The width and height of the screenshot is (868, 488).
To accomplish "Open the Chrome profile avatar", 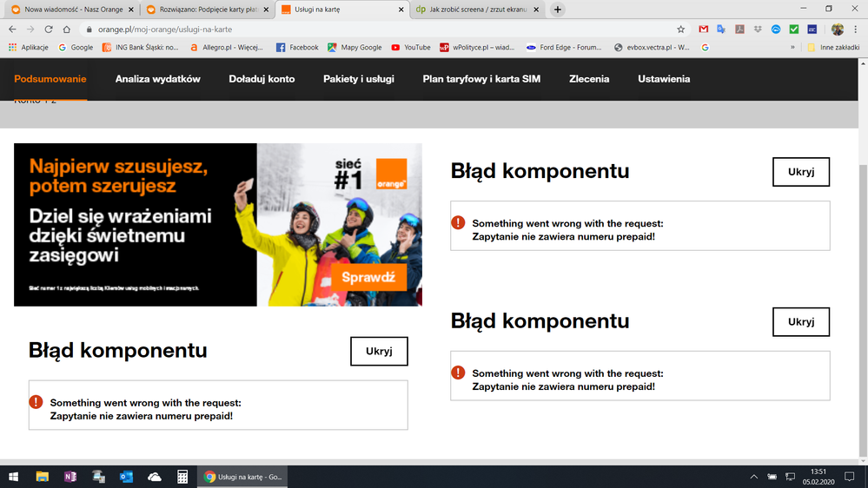I will pos(837,30).
